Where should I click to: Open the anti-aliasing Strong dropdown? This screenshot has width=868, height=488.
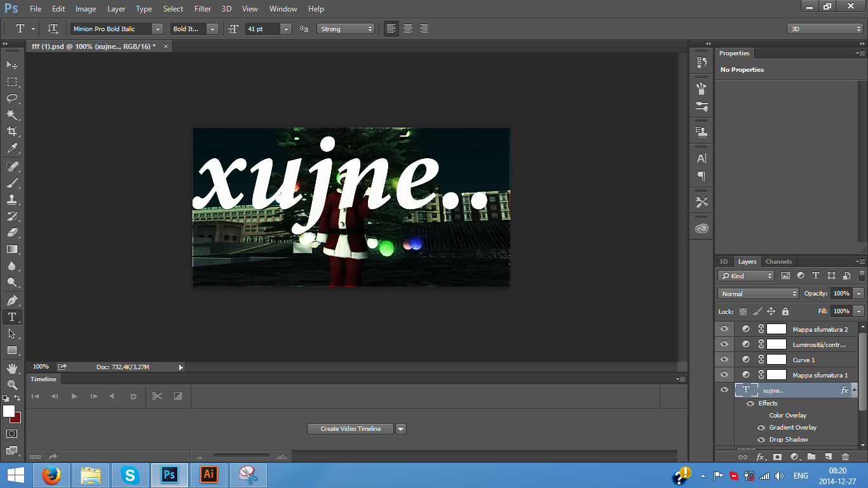pos(346,29)
